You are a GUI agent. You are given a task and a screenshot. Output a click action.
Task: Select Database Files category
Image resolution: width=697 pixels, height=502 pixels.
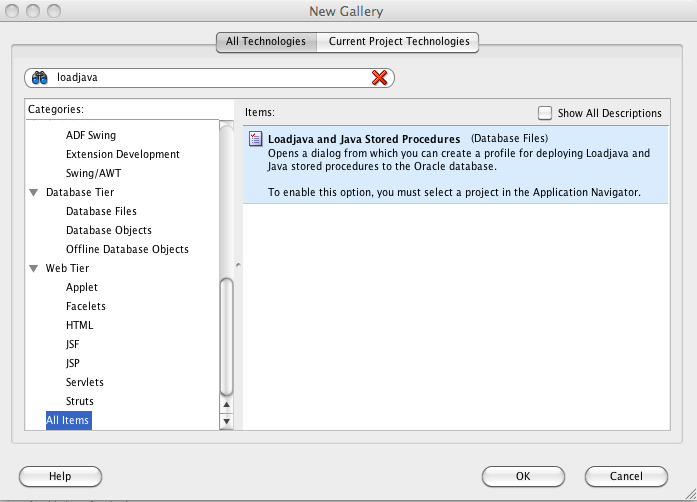coord(101,211)
